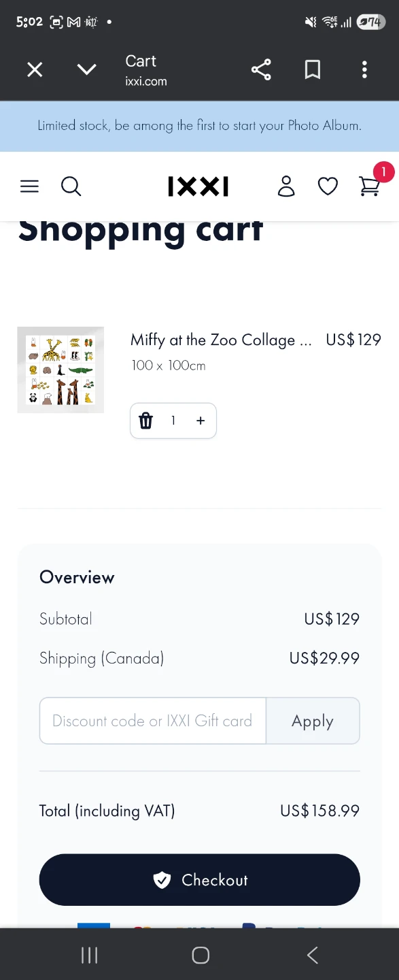The width and height of the screenshot is (399, 980).
Task: Open Miffy at the Zoo thumbnail
Action: click(x=60, y=370)
